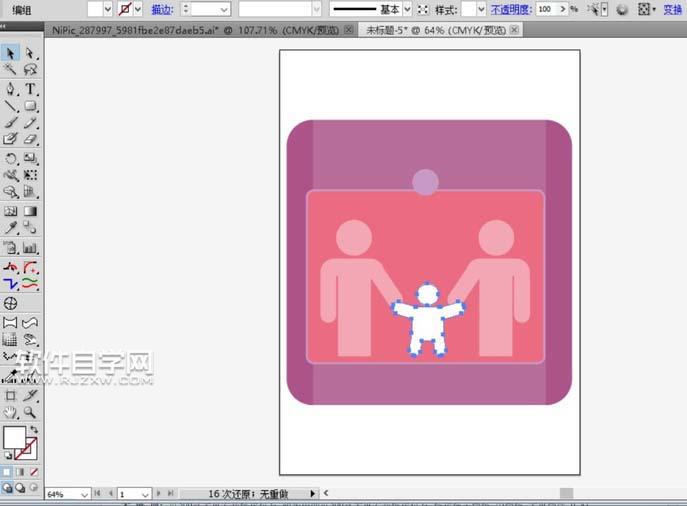Open the 基本 brush definition dropdown
Screen dimensions: 687x506
pos(407,9)
